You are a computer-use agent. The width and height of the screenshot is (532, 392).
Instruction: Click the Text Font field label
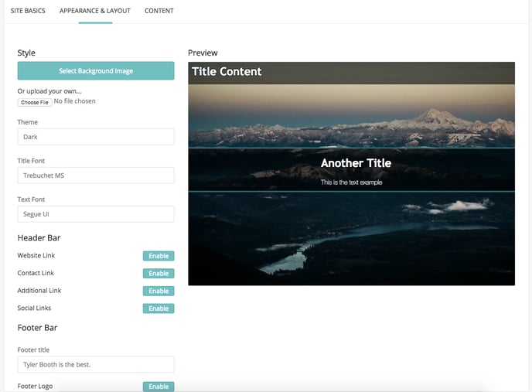(31, 199)
